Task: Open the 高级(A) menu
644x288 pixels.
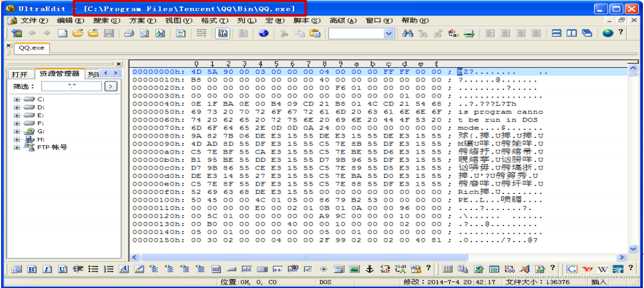Action: pyautogui.click(x=343, y=20)
